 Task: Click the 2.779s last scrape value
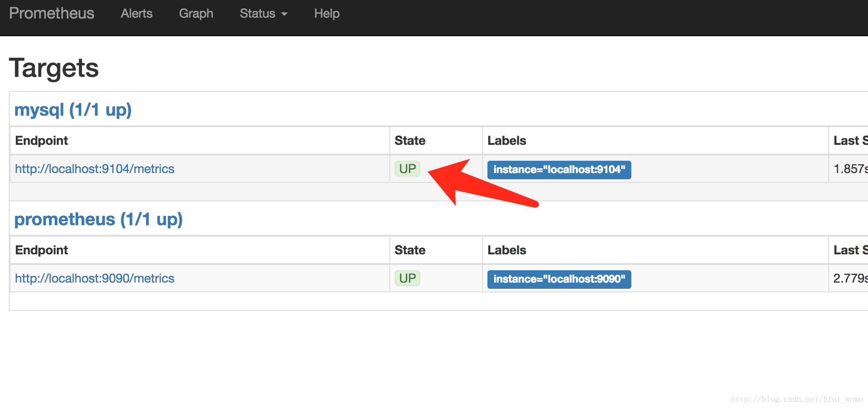pyautogui.click(x=850, y=278)
